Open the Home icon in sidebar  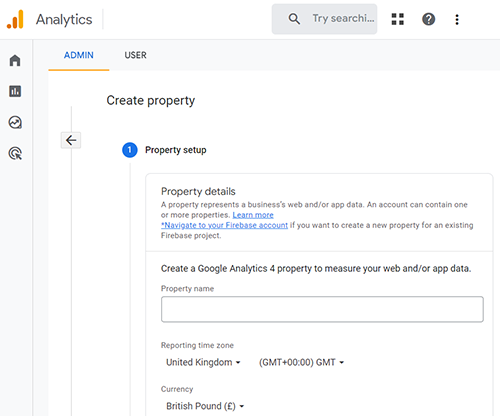(15, 60)
